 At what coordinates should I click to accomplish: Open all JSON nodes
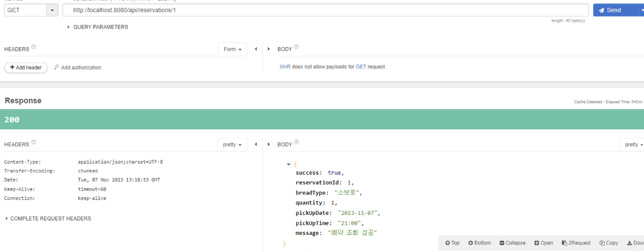point(544,243)
